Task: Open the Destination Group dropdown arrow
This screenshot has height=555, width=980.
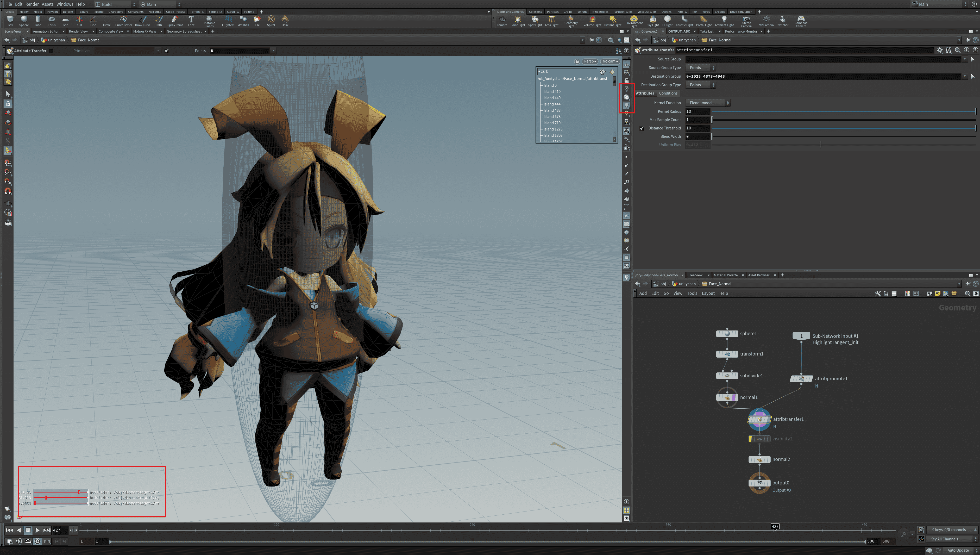Action: pos(965,76)
